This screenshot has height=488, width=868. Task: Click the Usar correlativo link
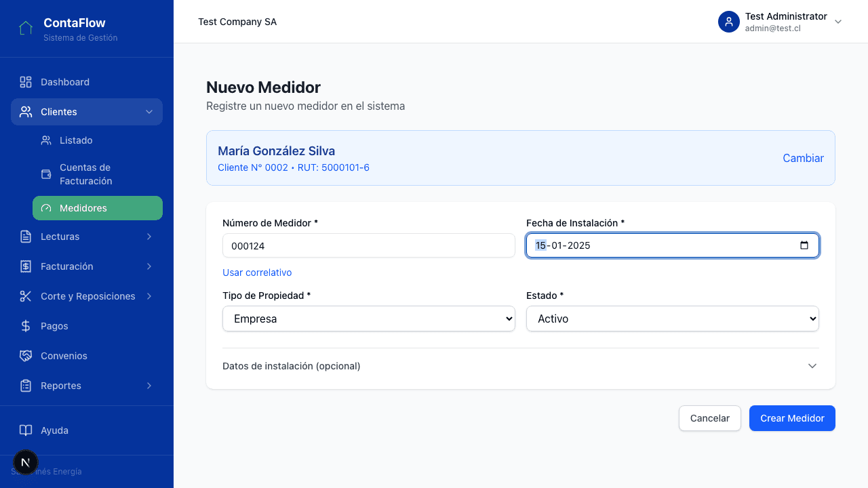[257, 272]
